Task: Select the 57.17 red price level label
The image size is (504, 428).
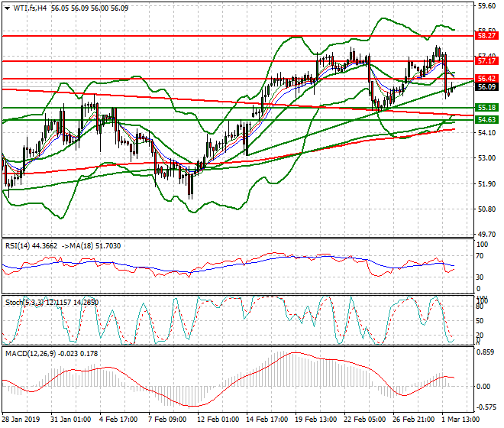Action: 486,61
